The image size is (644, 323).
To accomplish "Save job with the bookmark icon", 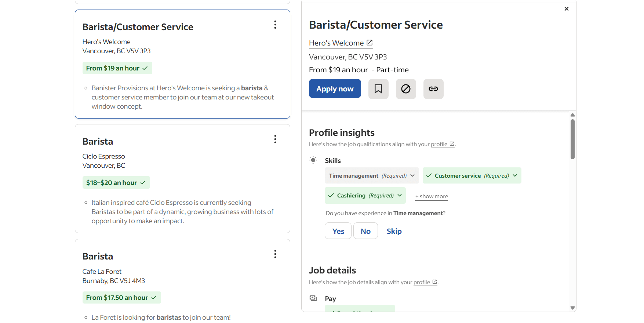I will (x=378, y=89).
